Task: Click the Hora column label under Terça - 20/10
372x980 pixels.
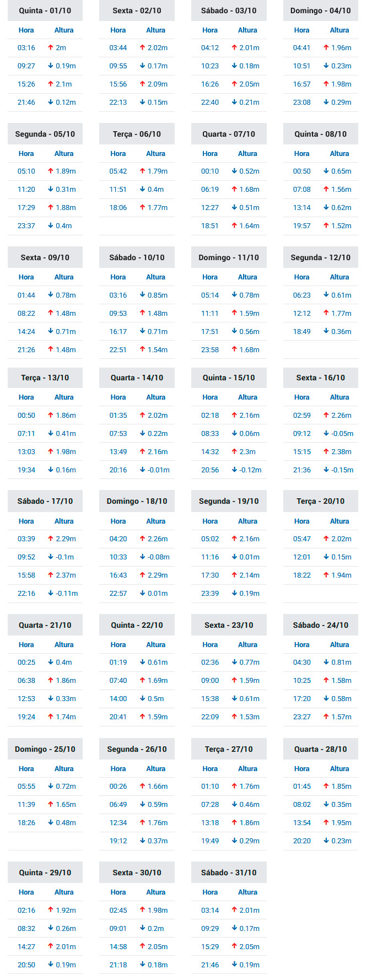Action: [302, 521]
